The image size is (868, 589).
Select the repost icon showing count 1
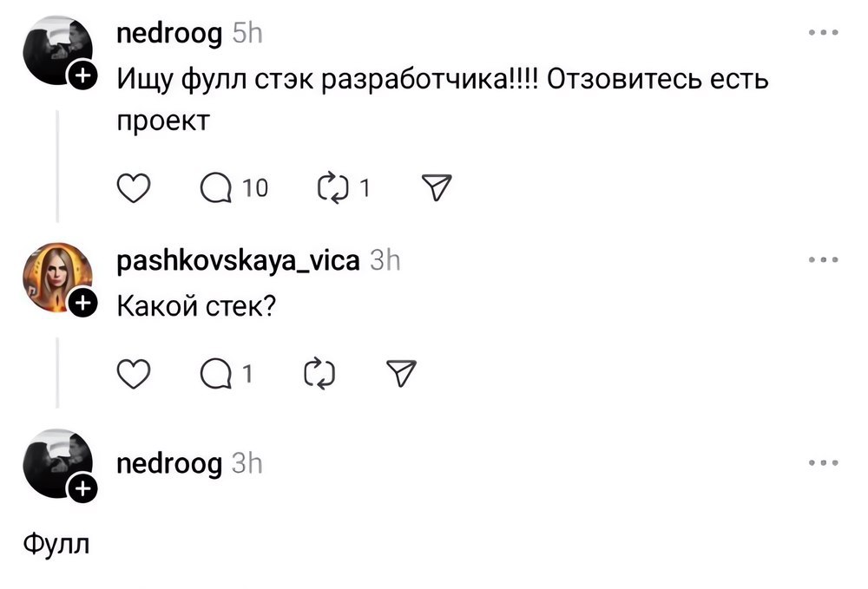[334, 187]
